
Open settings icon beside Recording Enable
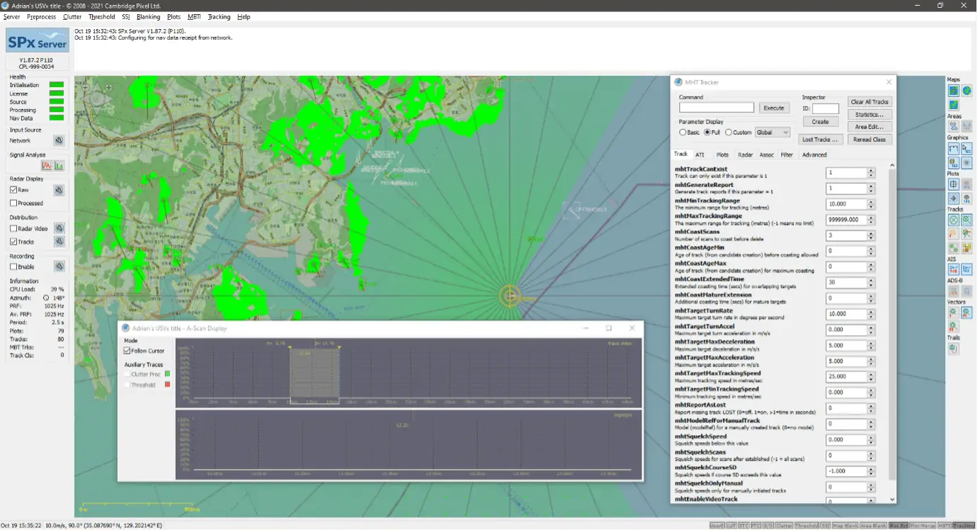(x=59, y=267)
